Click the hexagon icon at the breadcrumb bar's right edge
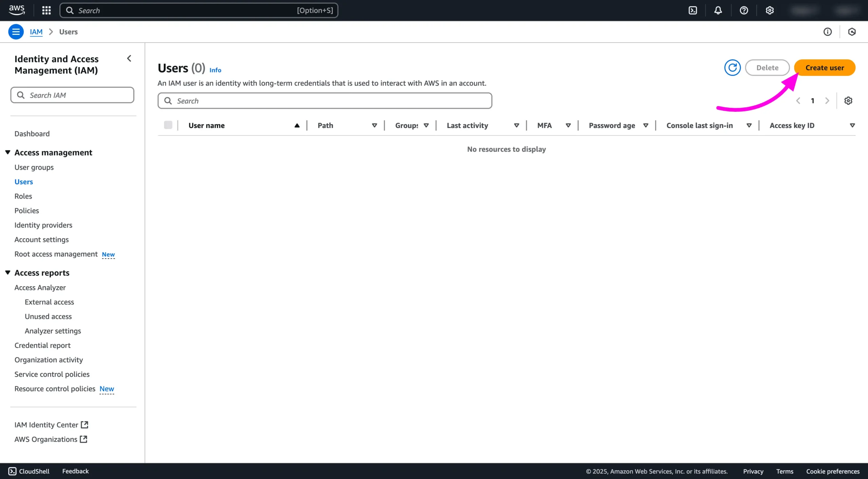This screenshot has width=868, height=479. (x=852, y=32)
